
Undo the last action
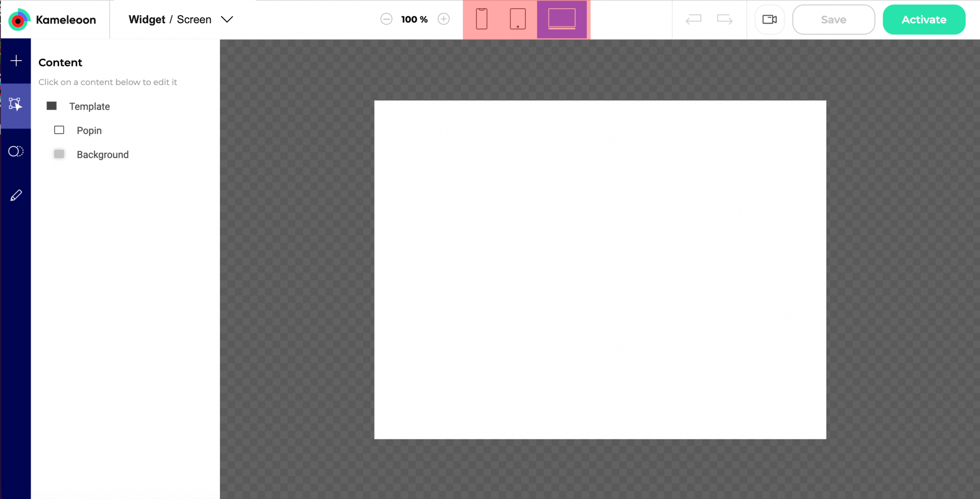click(x=694, y=19)
